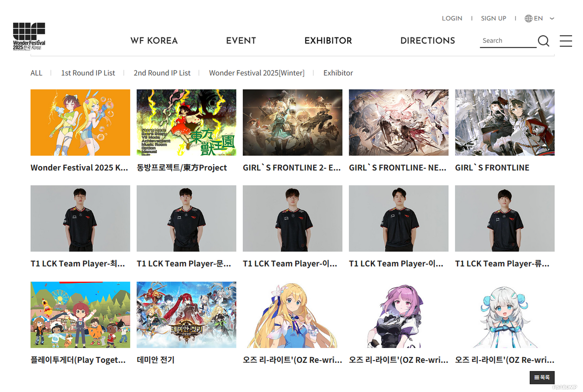Open the SIGN UP link

(x=493, y=19)
